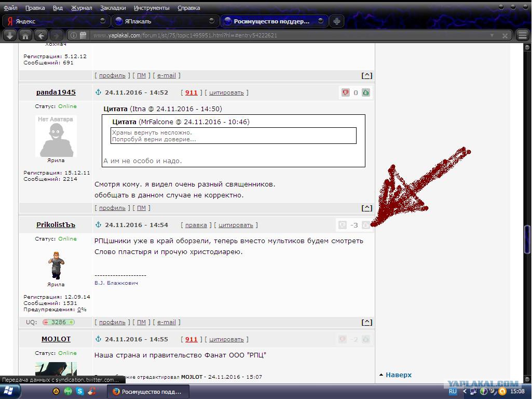Click the scrollbar down arrow
532x399 pixels.
click(x=527, y=379)
